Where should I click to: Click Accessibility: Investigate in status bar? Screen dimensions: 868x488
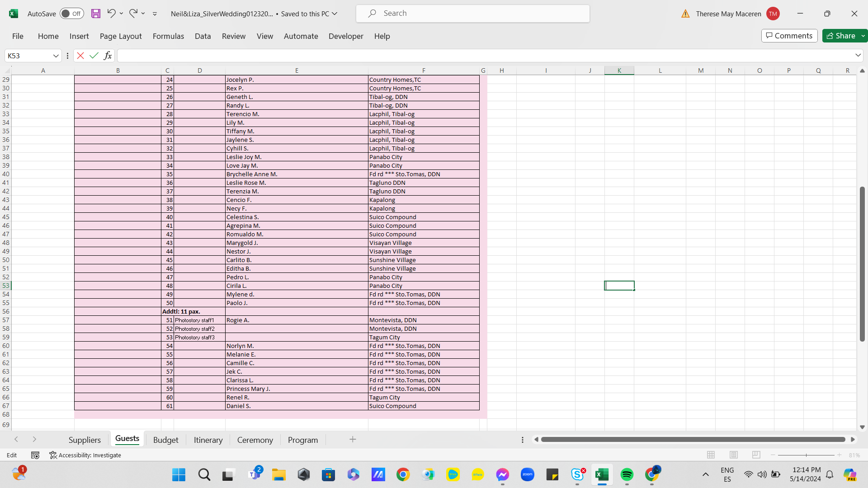pos(85,455)
